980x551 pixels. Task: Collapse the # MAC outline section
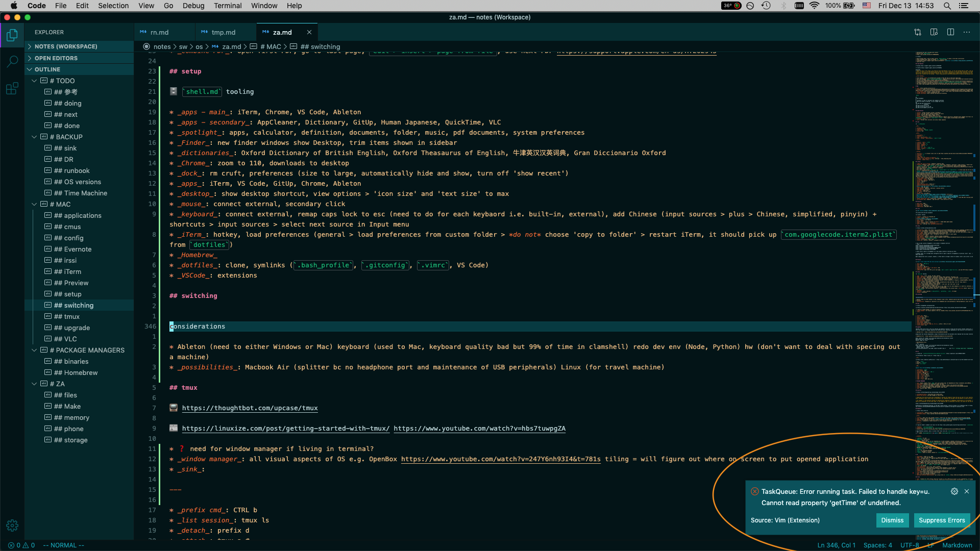34,204
